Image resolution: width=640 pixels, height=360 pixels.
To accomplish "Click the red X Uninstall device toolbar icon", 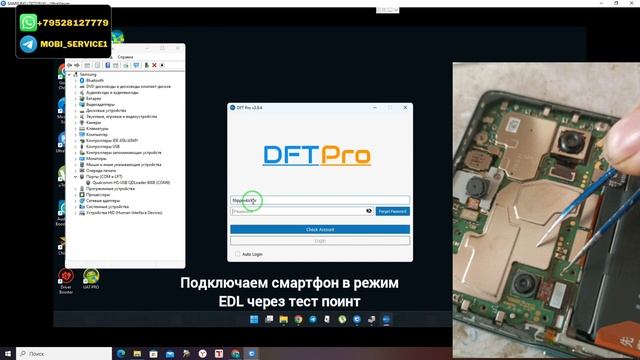I will click(x=154, y=65).
